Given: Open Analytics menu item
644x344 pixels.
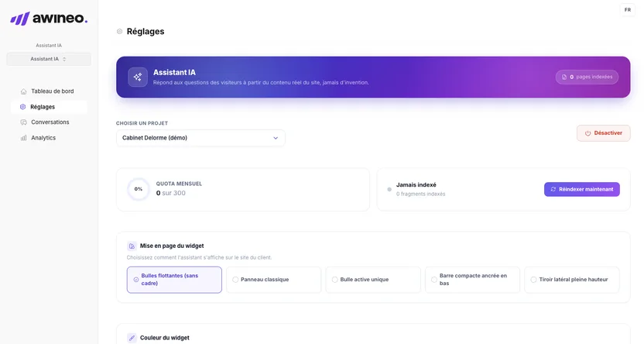Looking at the screenshot, I should click(x=49, y=138).
